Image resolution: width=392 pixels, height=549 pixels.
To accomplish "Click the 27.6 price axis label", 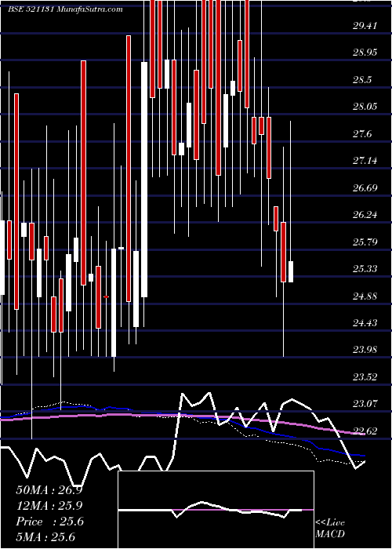I will coord(362,134).
